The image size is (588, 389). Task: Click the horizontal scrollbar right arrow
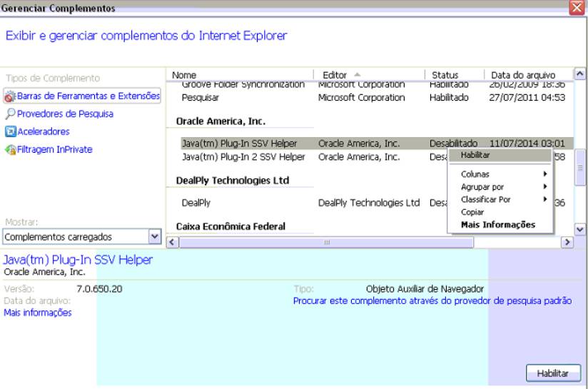[x=567, y=243]
